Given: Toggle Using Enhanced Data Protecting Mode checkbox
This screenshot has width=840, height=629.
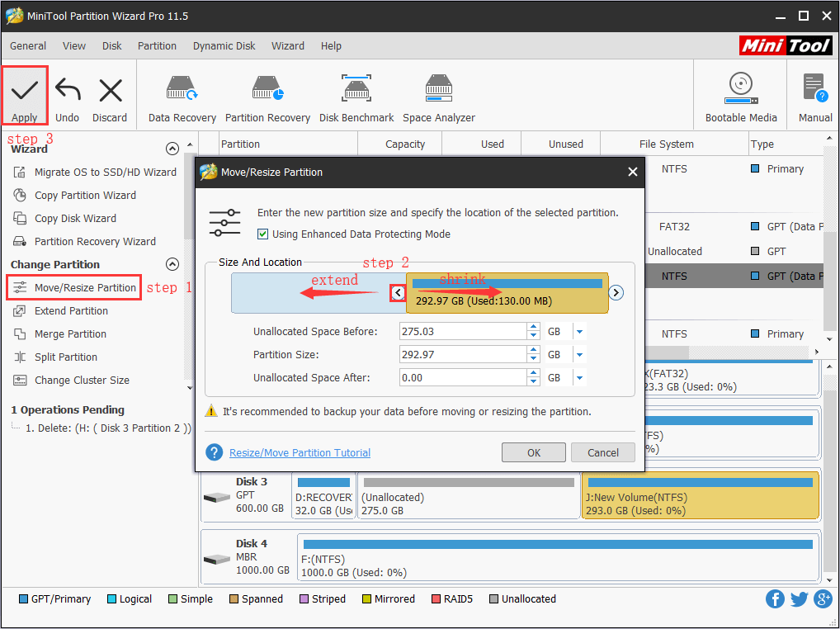Looking at the screenshot, I should point(262,234).
